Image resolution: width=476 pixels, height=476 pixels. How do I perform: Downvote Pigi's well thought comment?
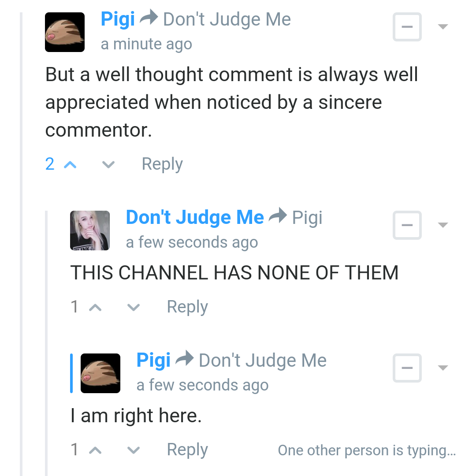pos(108,165)
